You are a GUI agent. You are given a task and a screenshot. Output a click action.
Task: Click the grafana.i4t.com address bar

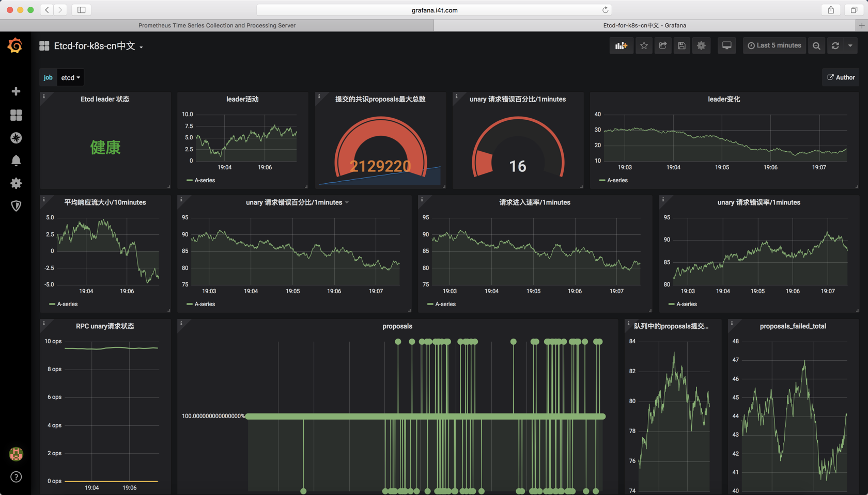click(435, 10)
